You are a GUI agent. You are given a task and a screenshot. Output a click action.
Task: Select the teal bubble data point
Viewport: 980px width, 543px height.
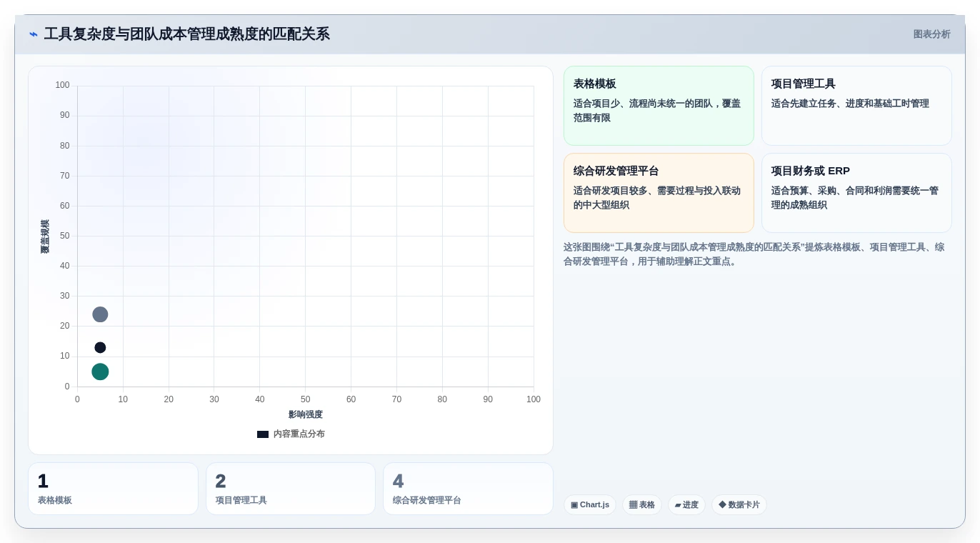pos(100,372)
